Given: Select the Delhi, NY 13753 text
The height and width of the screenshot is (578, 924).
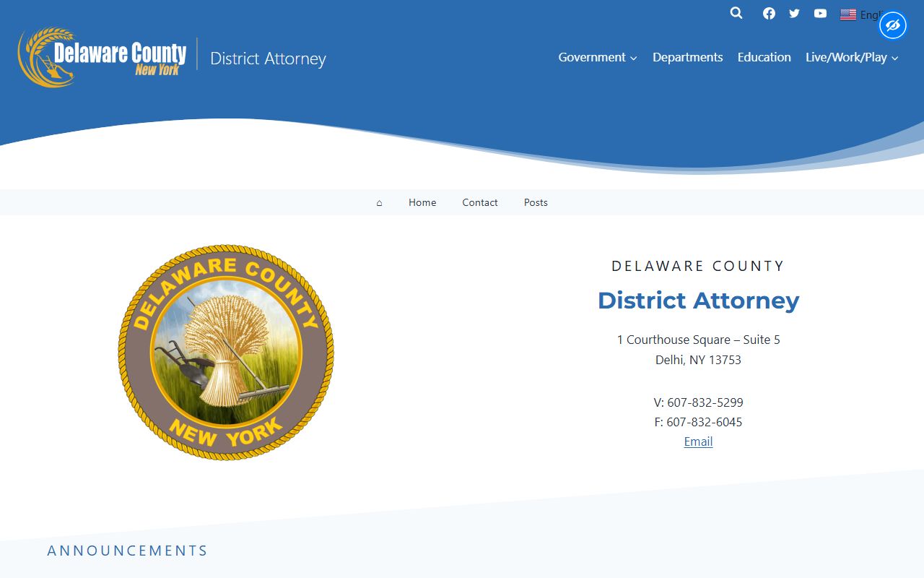Looking at the screenshot, I should tap(698, 360).
